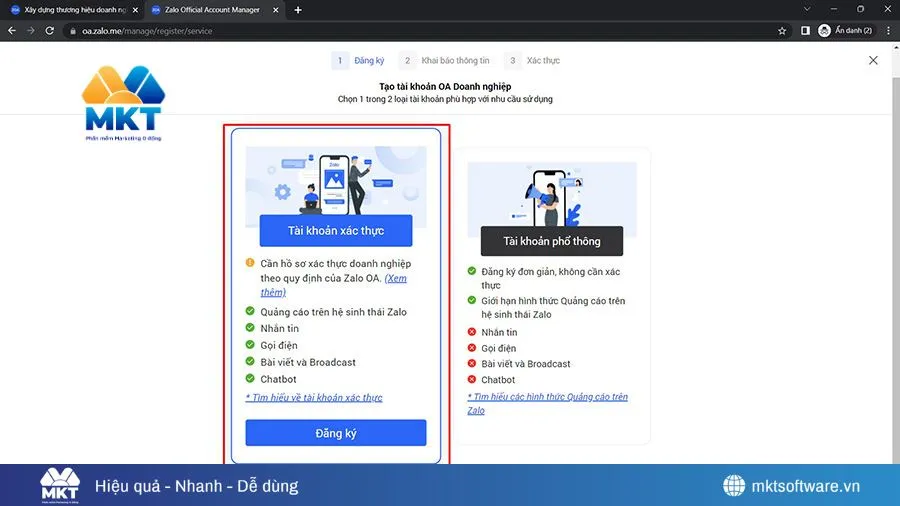
Task: View the site lock security icon
Action: pos(73,31)
